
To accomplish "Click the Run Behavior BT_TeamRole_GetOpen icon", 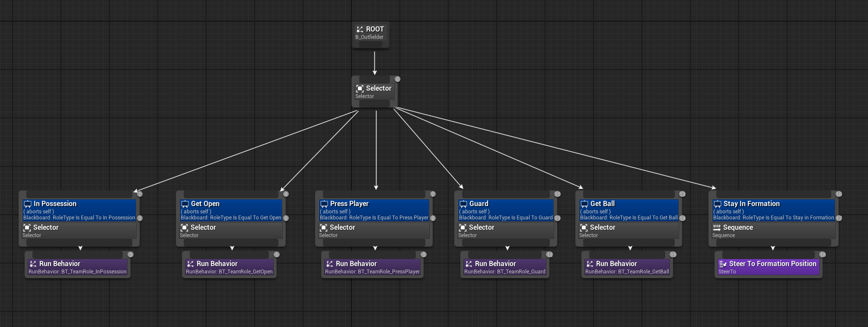I will tap(190, 264).
